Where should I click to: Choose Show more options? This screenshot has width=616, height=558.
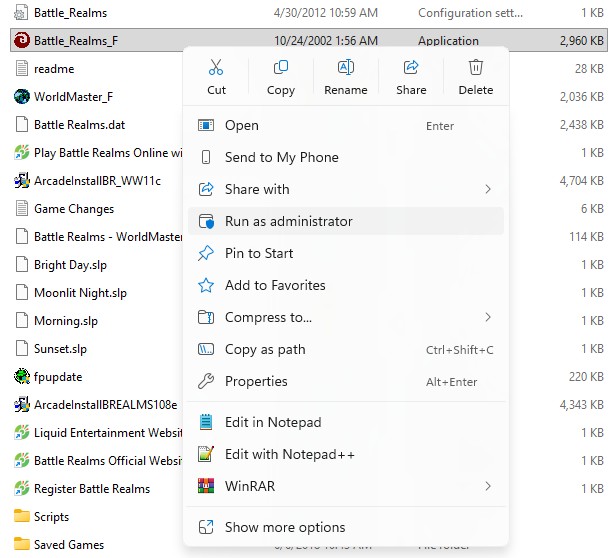click(x=346, y=527)
